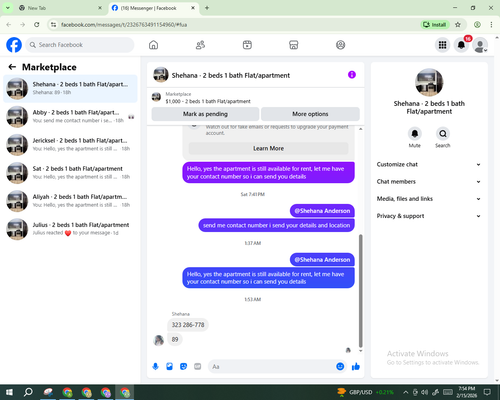Open emoji picker in message box
Viewport: 500px width, 400px height.
(x=340, y=367)
